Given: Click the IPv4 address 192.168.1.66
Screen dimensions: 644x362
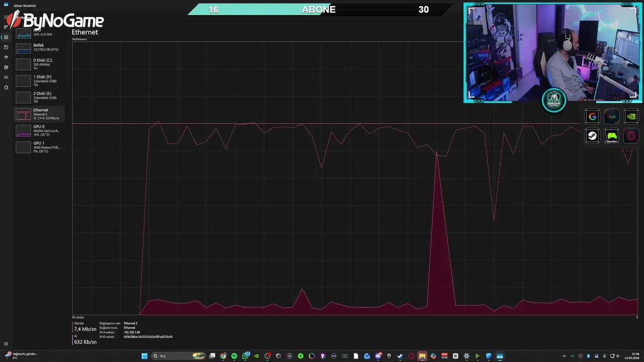Looking at the screenshot, I should click(132, 332).
